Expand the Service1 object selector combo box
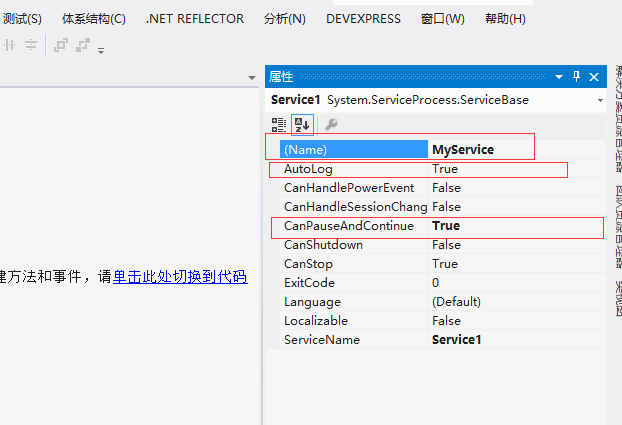Screen dimensions: 622x425 click(x=600, y=101)
